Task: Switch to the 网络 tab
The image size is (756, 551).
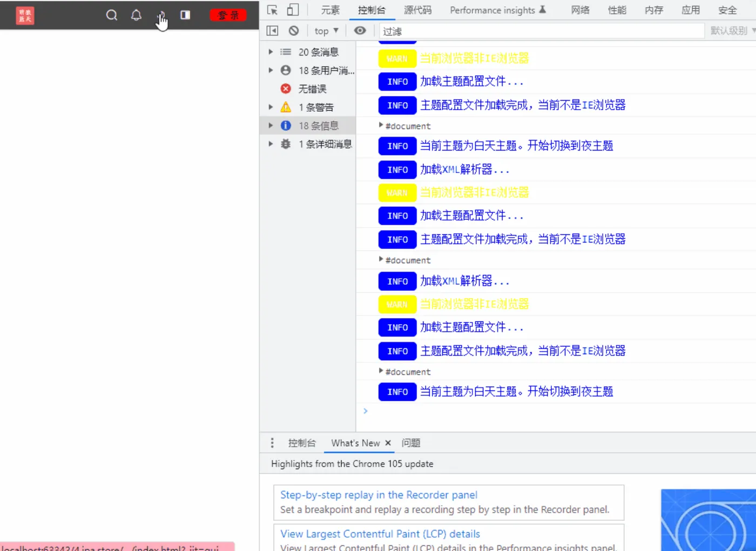Action: tap(580, 10)
